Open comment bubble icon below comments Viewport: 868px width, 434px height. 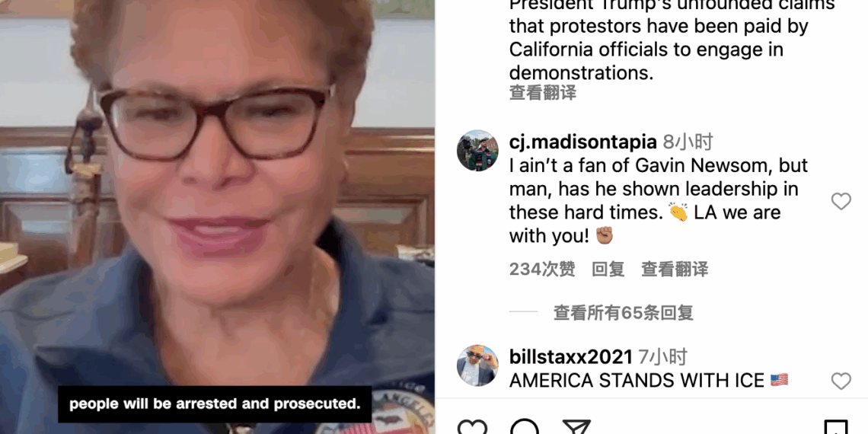click(525, 428)
